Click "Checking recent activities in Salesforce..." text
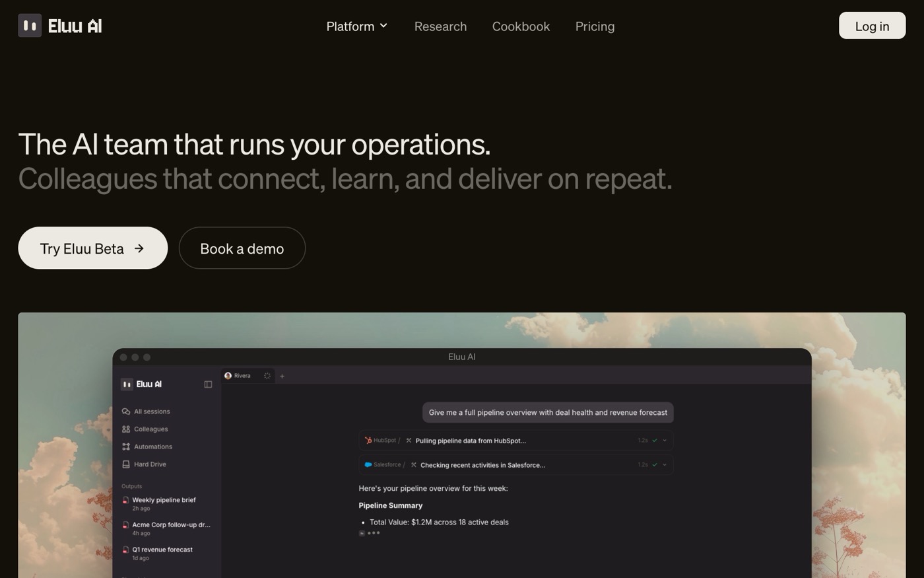 [x=483, y=465]
